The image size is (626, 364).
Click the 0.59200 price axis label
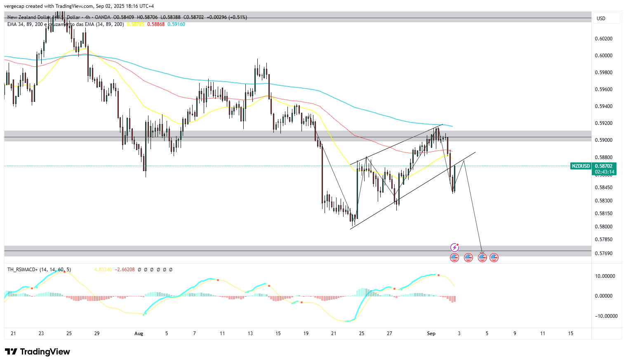[x=603, y=123]
